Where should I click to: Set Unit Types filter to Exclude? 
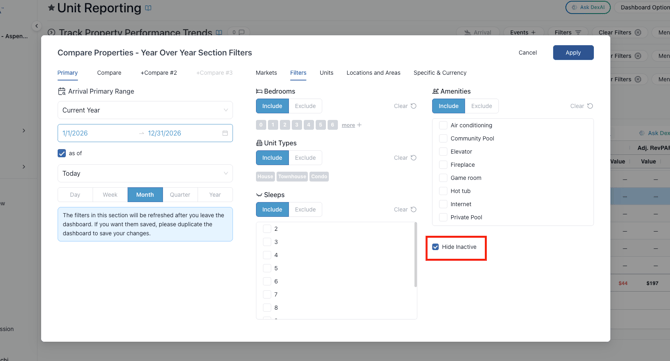click(x=305, y=158)
